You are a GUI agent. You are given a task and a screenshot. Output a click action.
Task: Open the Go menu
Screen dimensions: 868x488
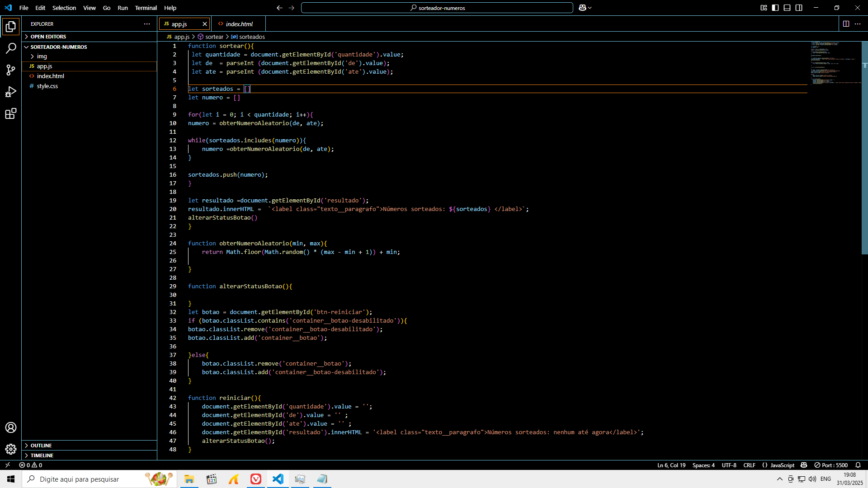click(107, 8)
